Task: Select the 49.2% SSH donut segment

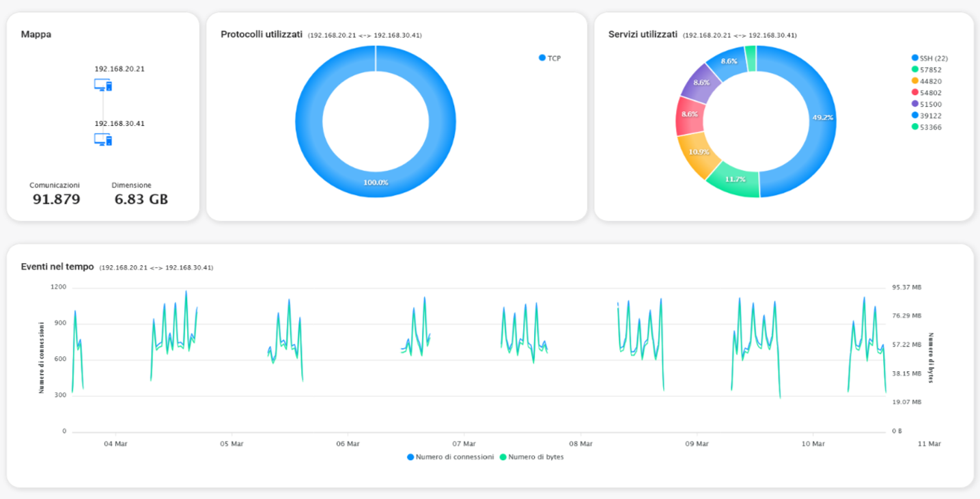Action: pos(822,118)
